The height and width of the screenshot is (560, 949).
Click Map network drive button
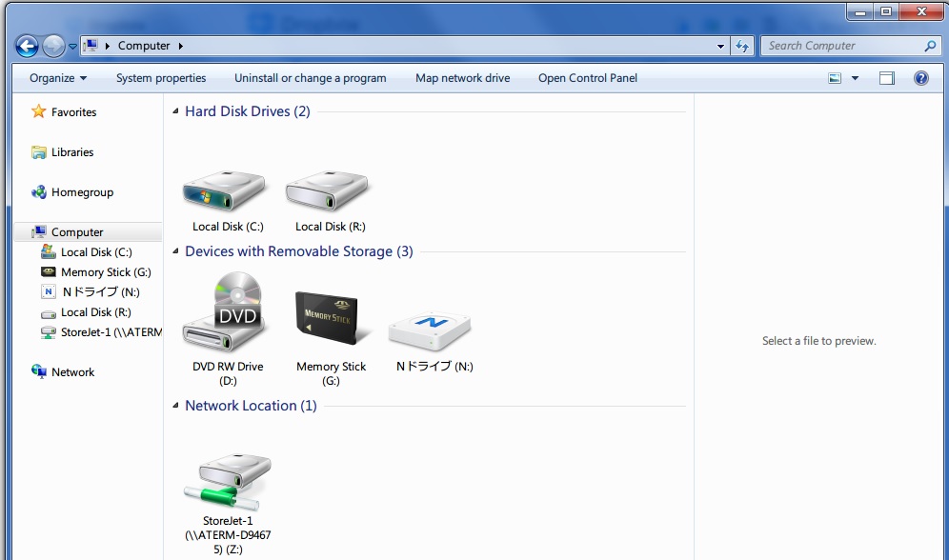pos(462,78)
